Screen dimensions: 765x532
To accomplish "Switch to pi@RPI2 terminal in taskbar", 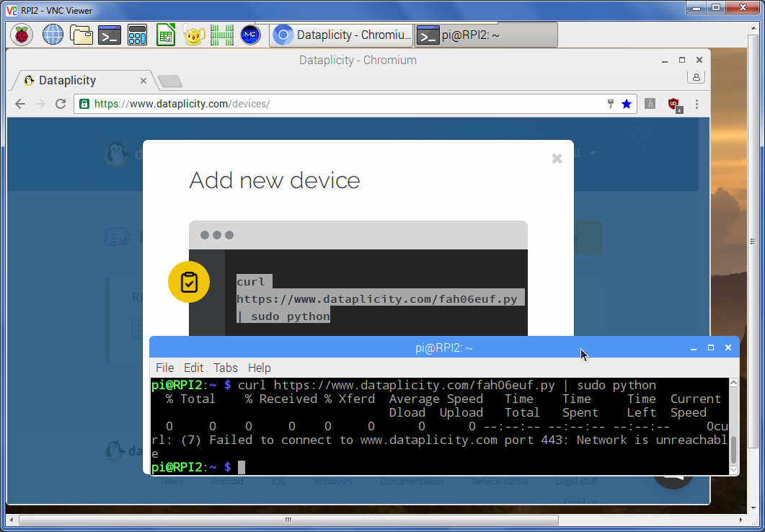I will click(x=486, y=35).
